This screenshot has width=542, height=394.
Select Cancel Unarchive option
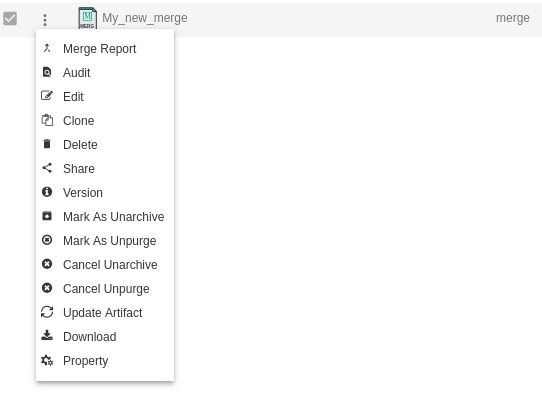tap(105, 265)
